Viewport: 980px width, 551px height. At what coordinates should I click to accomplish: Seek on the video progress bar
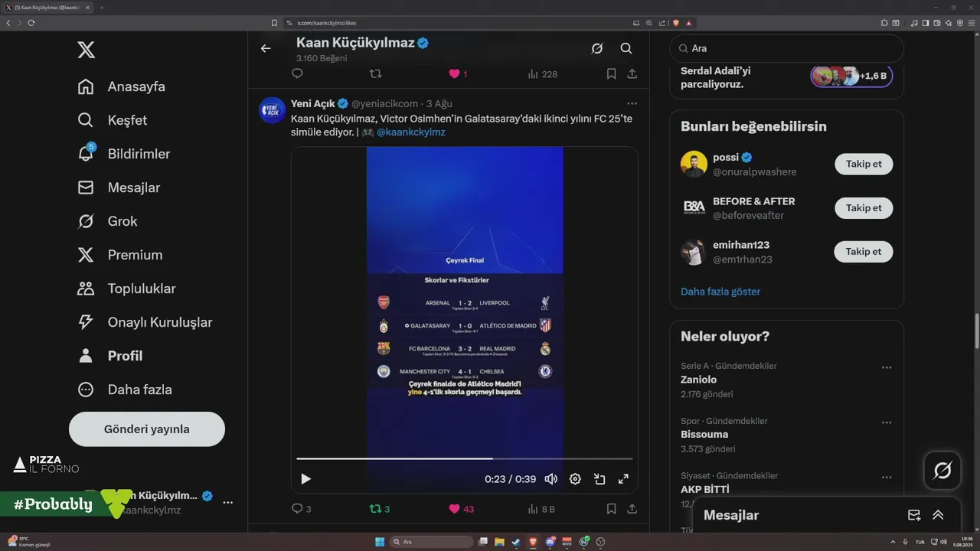coord(465,458)
